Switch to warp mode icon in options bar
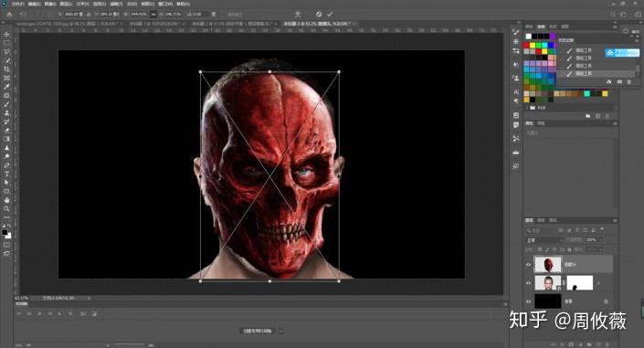 tap(298, 14)
